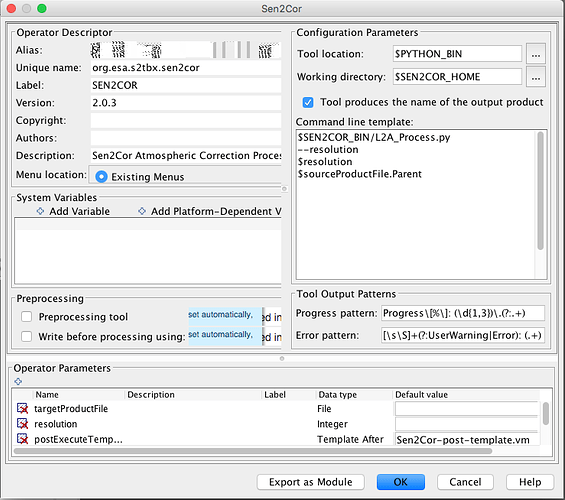
Task: Click default value field for resolution
Action: tap(467, 424)
